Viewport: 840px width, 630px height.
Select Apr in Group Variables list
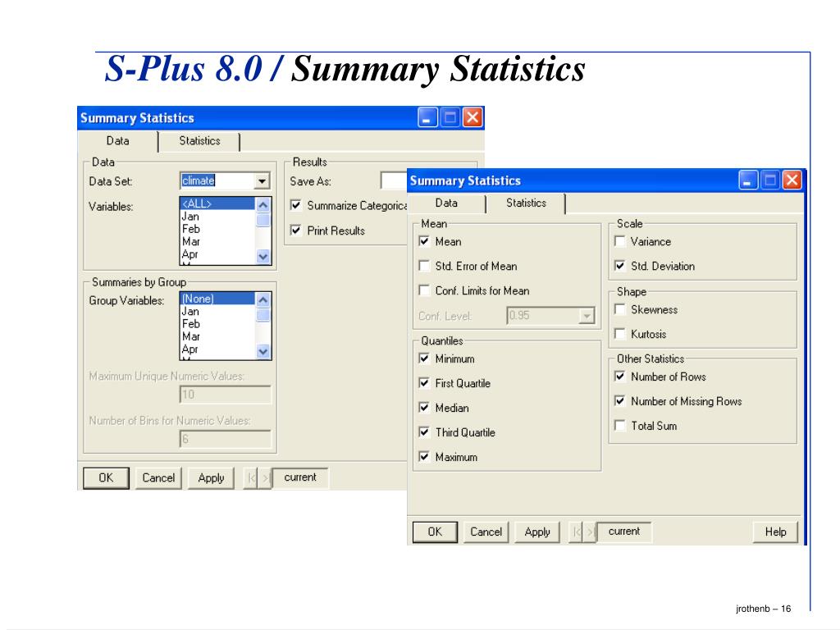coord(217,349)
